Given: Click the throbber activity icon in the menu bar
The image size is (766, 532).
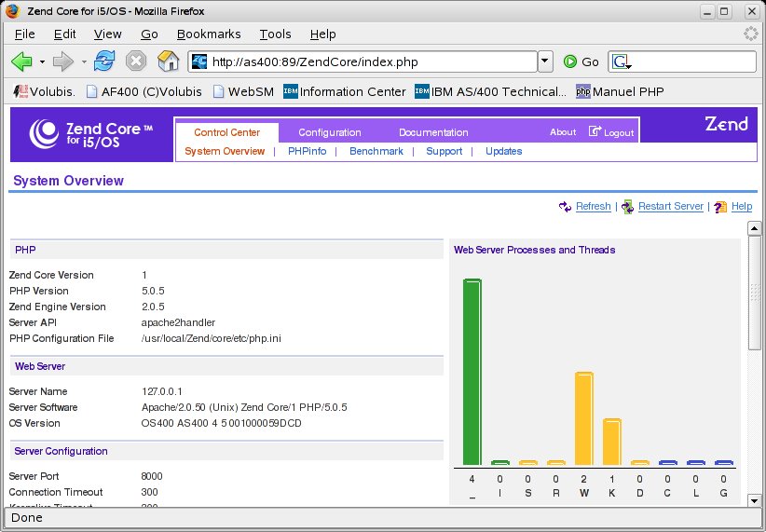Looking at the screenshot, I should click(751, 34).
